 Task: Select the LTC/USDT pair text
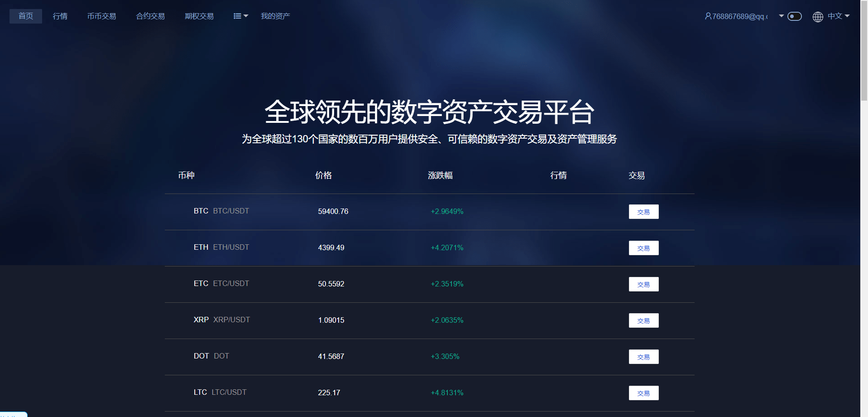[x=229, y=393]
